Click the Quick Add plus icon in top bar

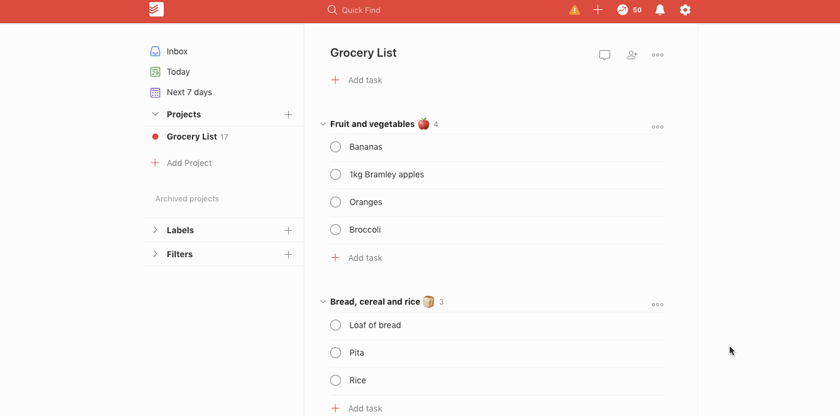[x=598, y=10]
